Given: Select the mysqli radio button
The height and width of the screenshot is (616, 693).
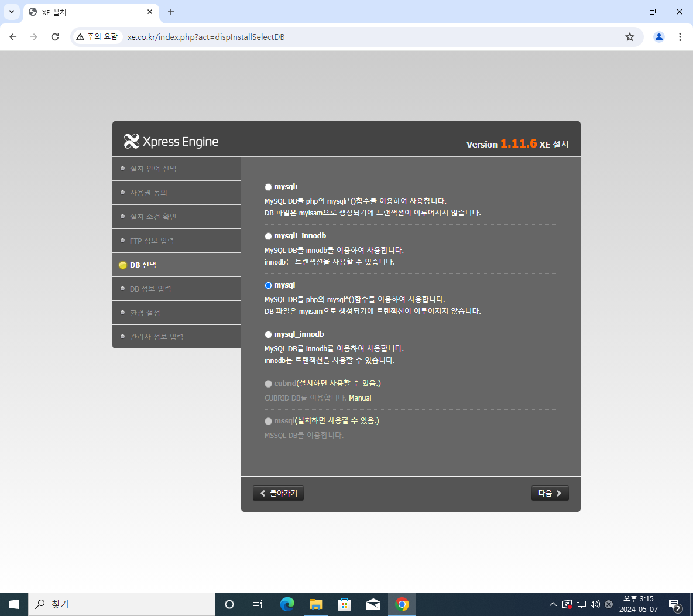Looking at the screenshot, I should (x=268, y=187).
